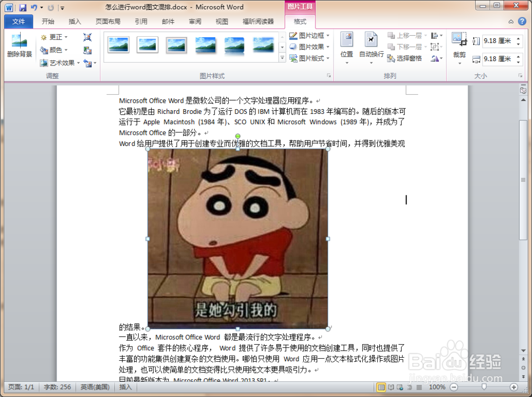Click Remove Background (删除背景) button

pyautogui.click(x=19, y=45)
